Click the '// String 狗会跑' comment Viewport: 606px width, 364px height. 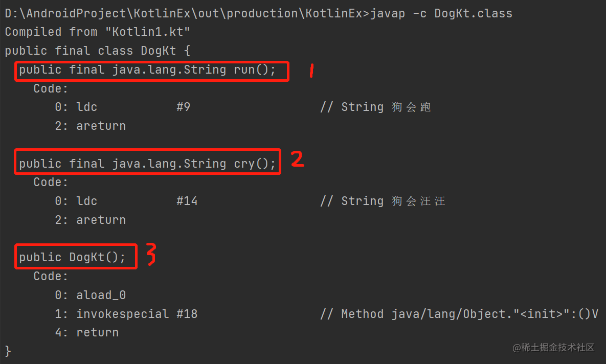[x=375, y=107]
